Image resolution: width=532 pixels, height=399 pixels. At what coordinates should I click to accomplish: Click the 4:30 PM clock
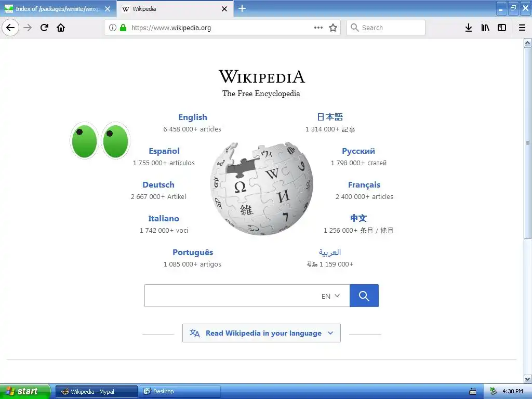513,391
